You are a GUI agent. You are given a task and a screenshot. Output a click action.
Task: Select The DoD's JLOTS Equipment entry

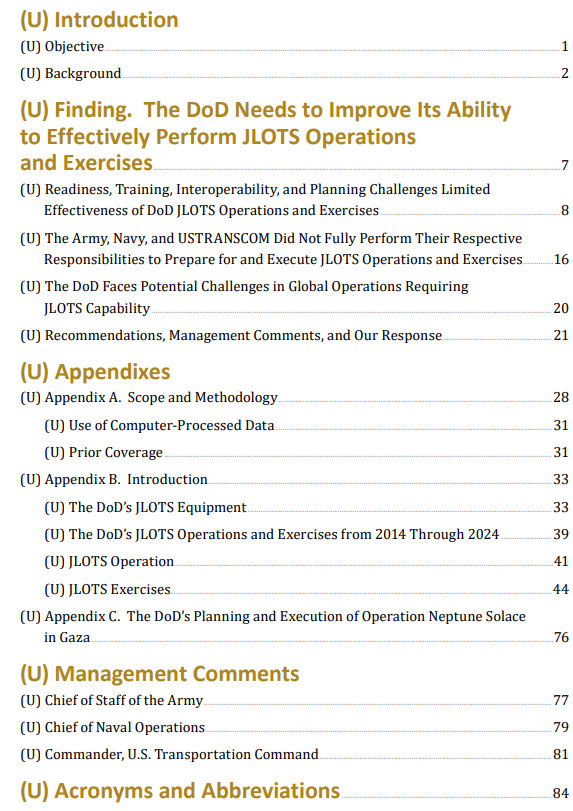[306, 507]
